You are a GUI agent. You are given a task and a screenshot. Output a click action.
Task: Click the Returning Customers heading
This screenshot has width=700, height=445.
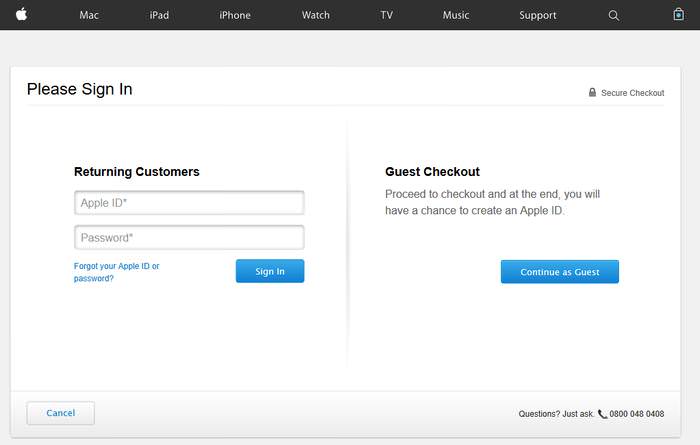point(137,172)
